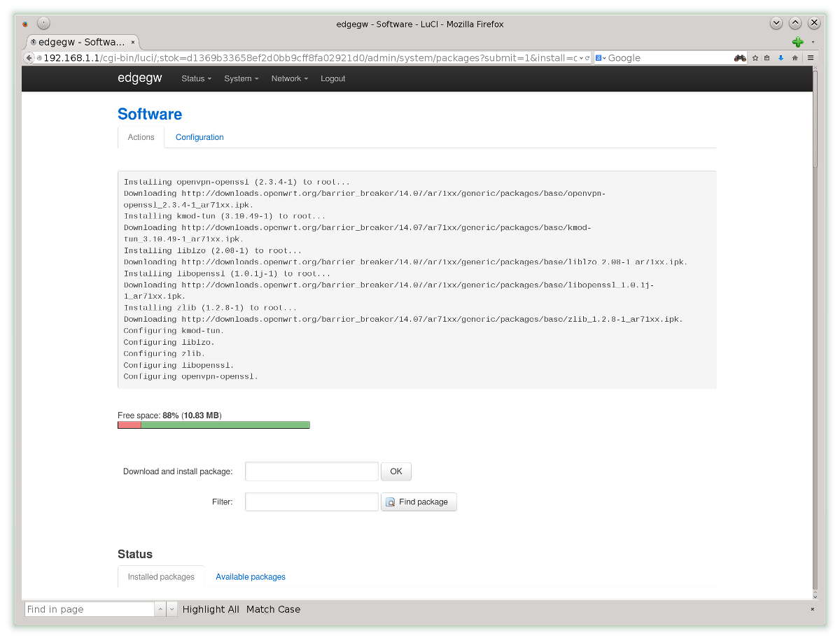Open the bookmarks list icon
This screenshot has height=640, width=840.
pyautogui.click(x=767, y=58)
